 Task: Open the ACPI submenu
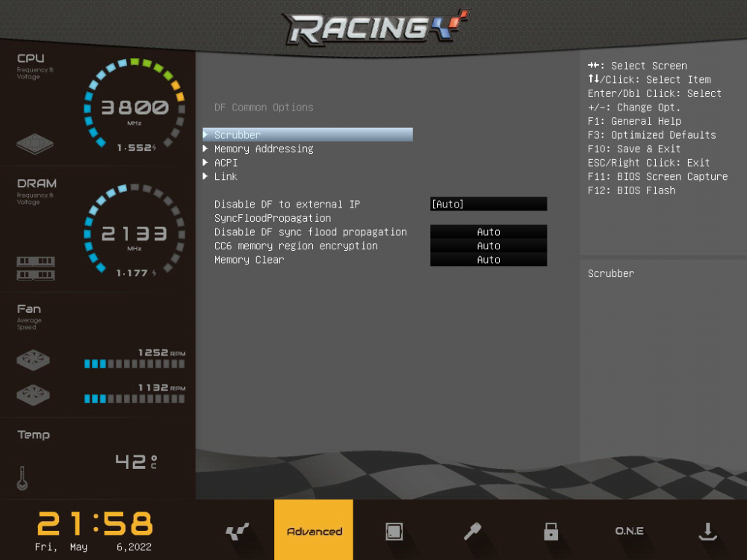226,163
